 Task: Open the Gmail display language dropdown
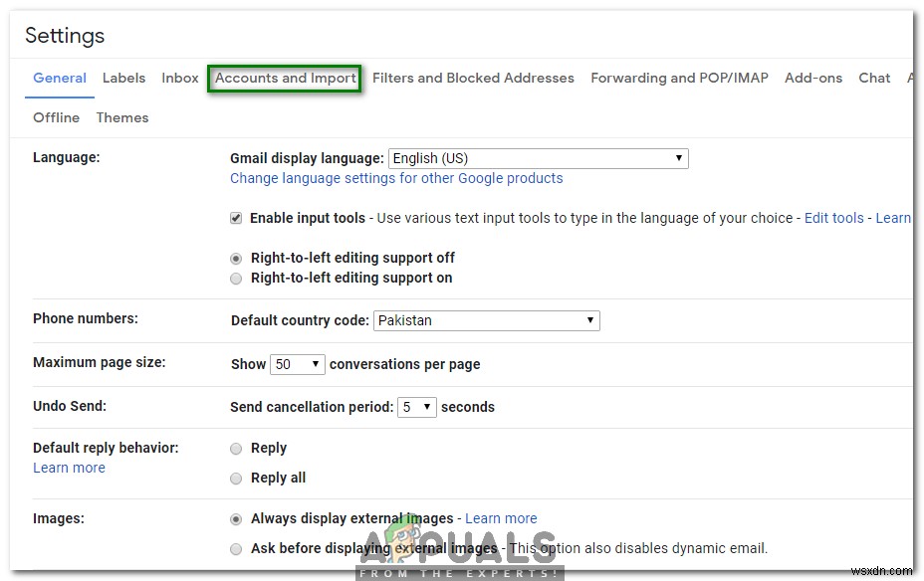[538, 158]
